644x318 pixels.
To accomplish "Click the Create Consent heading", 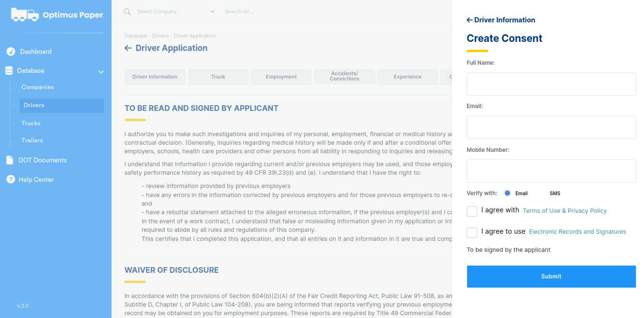I will [504, 39].
